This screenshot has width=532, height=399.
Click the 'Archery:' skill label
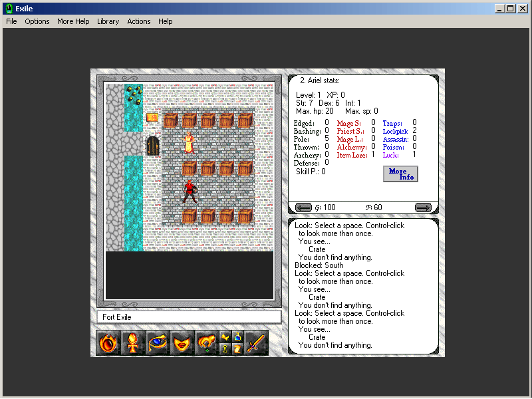[307, 155]
